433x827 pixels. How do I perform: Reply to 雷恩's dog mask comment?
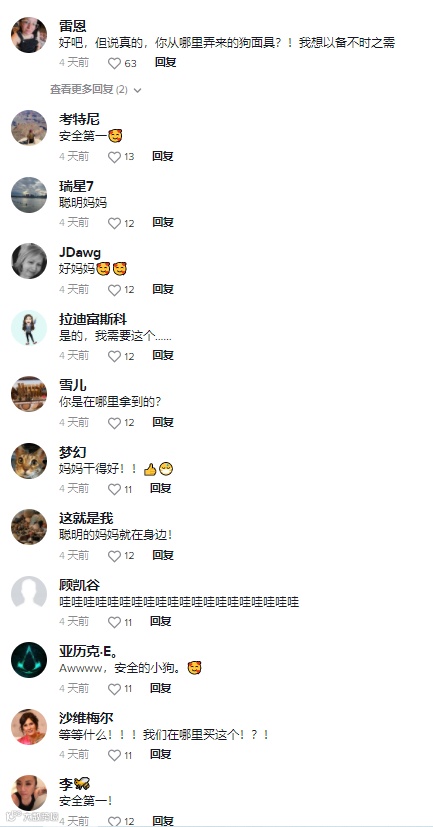pos(165,62)
